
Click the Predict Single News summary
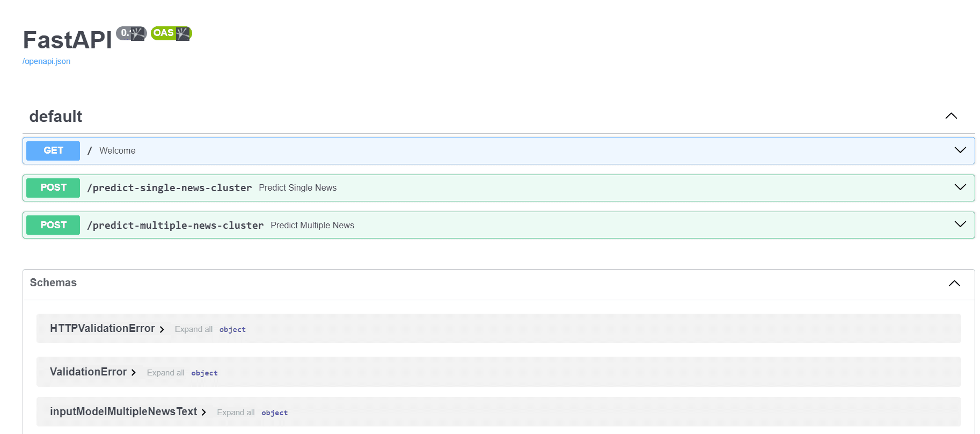(x=298, y=187)
